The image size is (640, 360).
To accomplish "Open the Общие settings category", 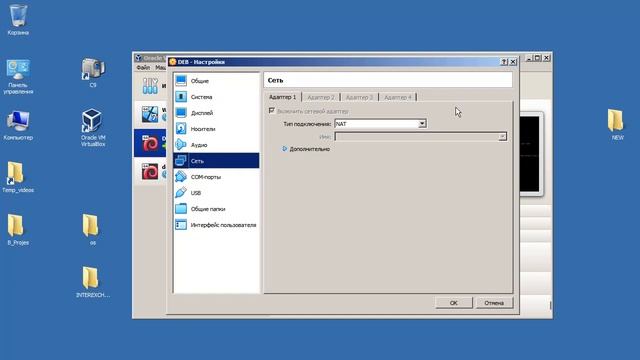I will (x=216, y=81).
